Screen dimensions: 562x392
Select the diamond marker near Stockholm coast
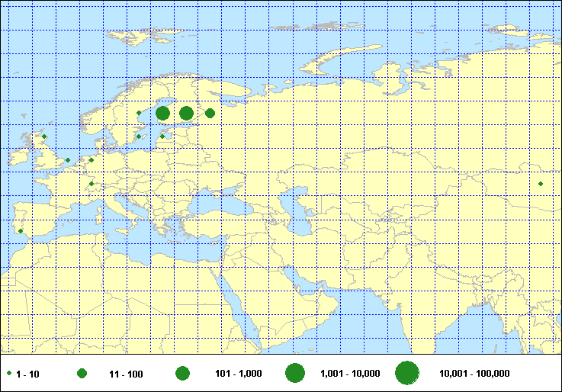tap(139, 137)
